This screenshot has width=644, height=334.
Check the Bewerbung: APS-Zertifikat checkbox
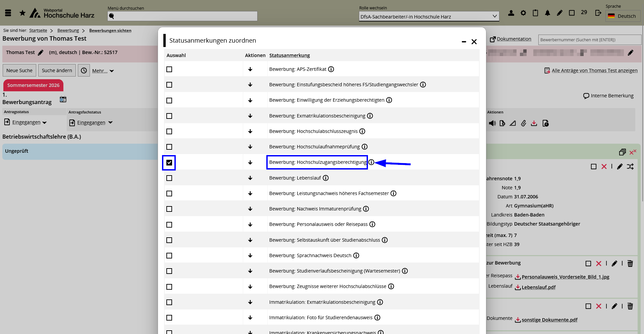pos(169,69)
